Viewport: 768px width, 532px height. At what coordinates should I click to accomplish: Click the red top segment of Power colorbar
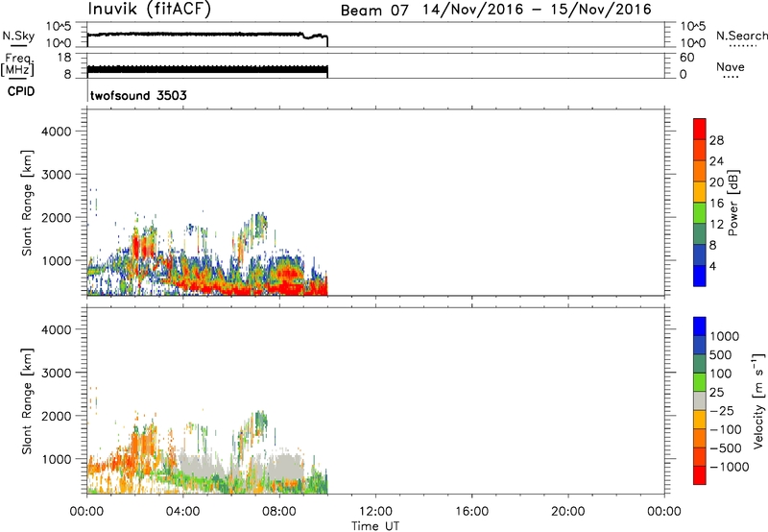[x=700, y=130]
